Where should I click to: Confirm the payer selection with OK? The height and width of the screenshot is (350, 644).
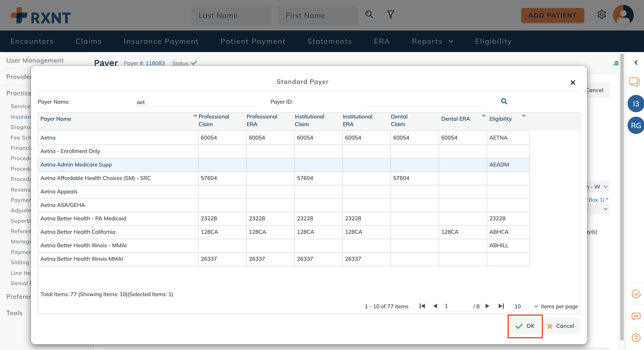tap(525, 326)
